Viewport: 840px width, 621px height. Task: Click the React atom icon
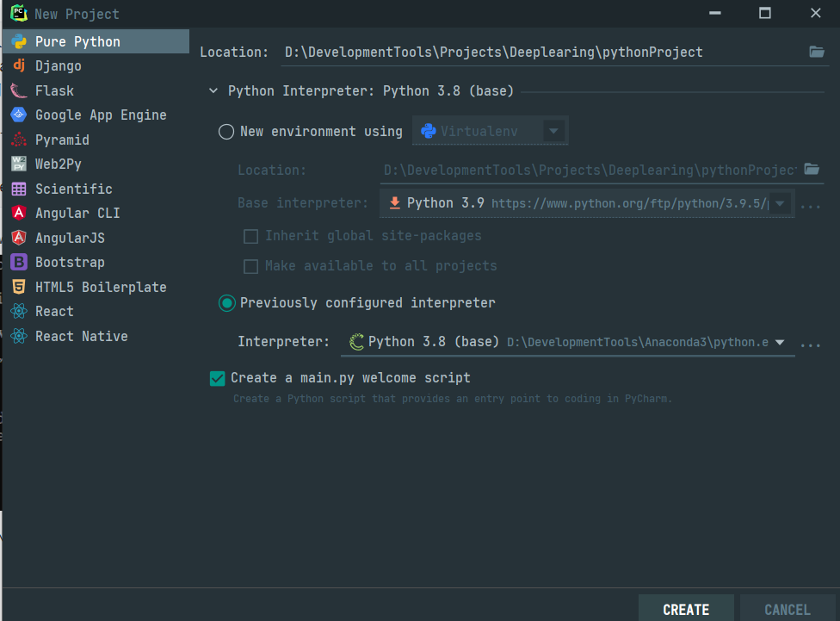[x=19, y=311]
